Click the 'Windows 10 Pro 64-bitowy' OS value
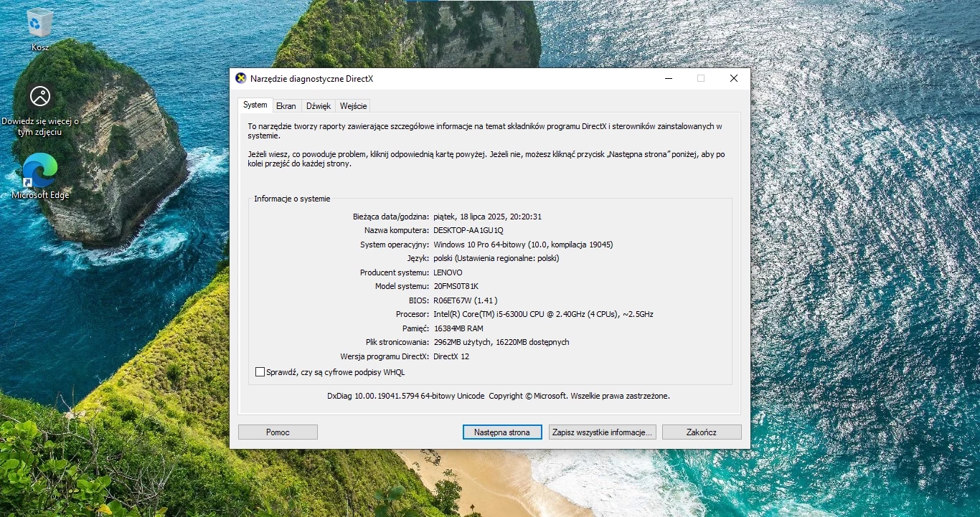 pos(523,245)
